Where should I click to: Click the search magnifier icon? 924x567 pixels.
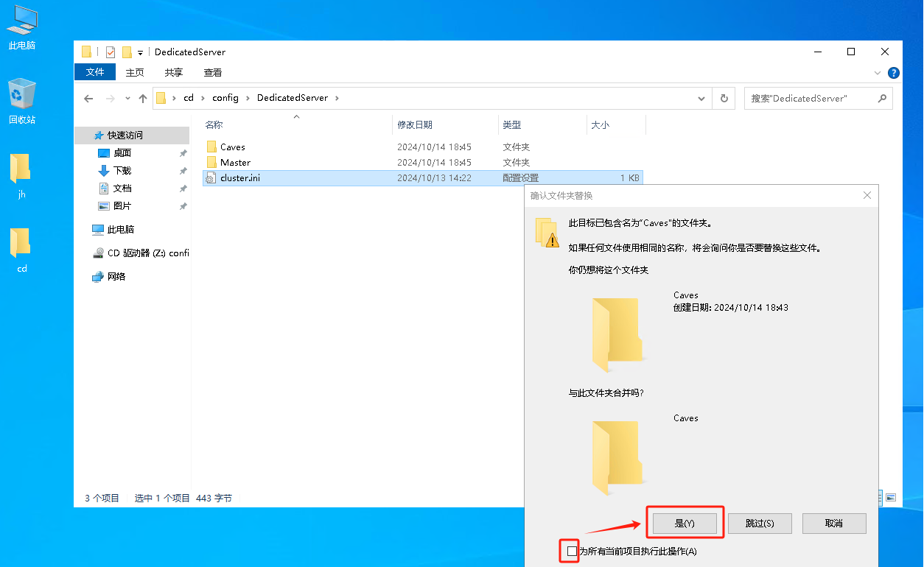(x=882, y=98)
